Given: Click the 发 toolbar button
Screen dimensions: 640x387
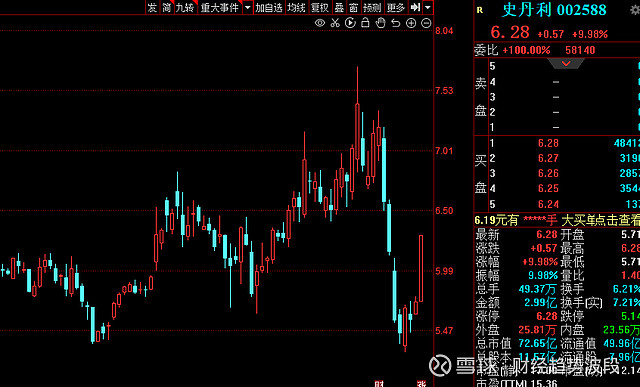Looking at the screenshot, I should (x=152, y=7).
